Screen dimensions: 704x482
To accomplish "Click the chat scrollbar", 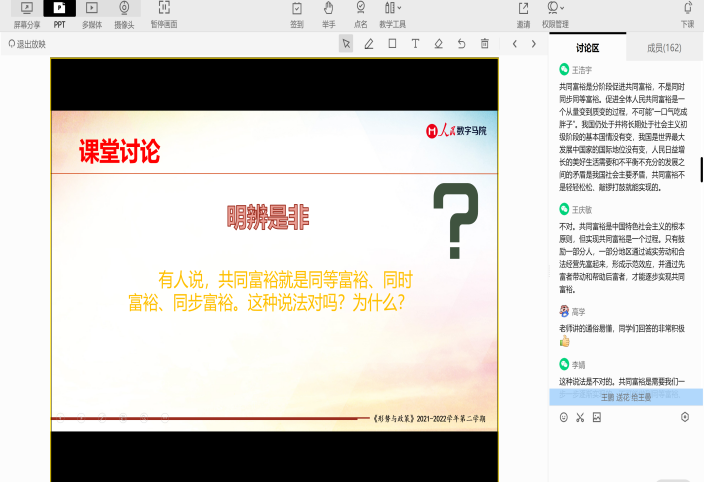I will [701, 167].
